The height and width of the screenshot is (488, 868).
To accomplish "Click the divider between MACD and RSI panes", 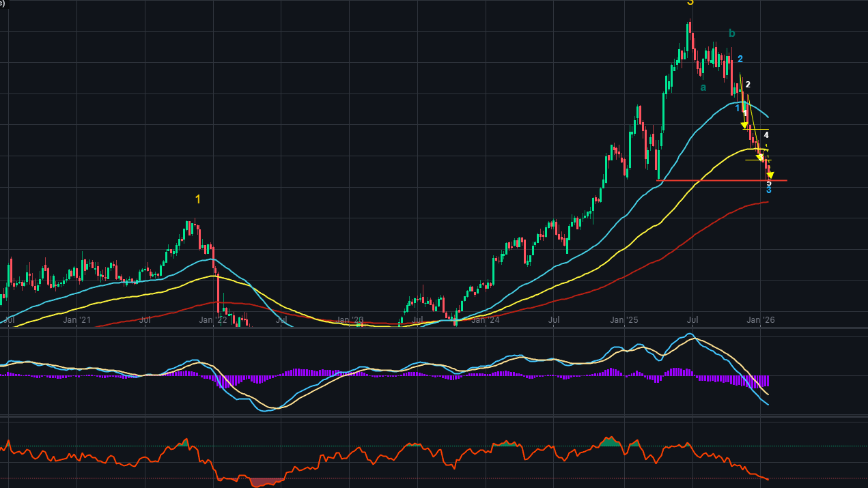I will [x=434, y=416].
